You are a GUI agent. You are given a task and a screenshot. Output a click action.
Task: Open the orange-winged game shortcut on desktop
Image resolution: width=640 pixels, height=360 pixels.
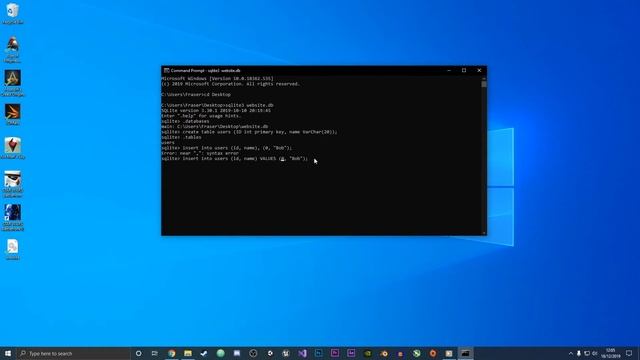point(13,114)
